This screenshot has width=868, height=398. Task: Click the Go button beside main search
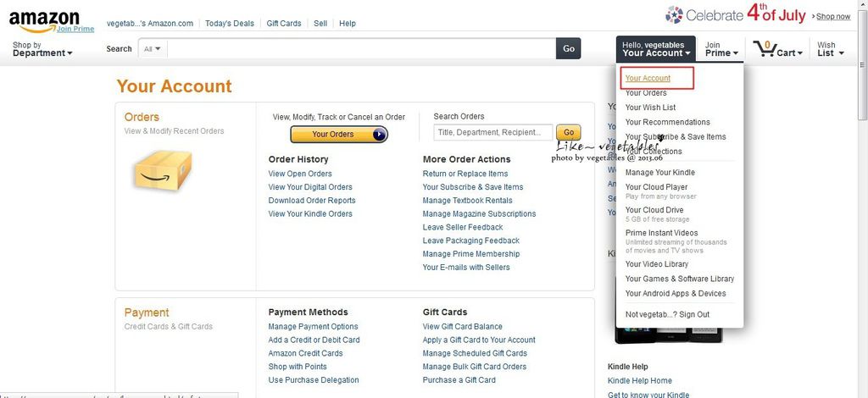click(569, 48)
